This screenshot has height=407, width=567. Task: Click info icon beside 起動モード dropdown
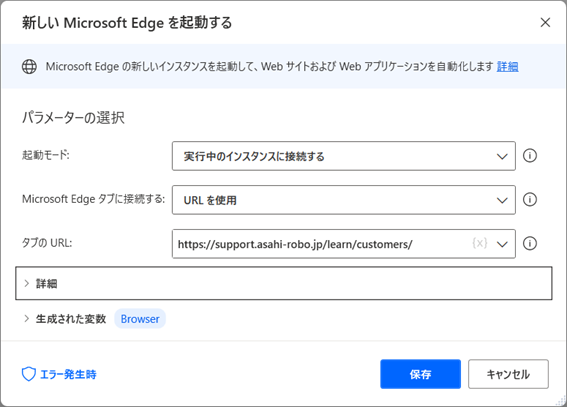[x=530, y=156]
